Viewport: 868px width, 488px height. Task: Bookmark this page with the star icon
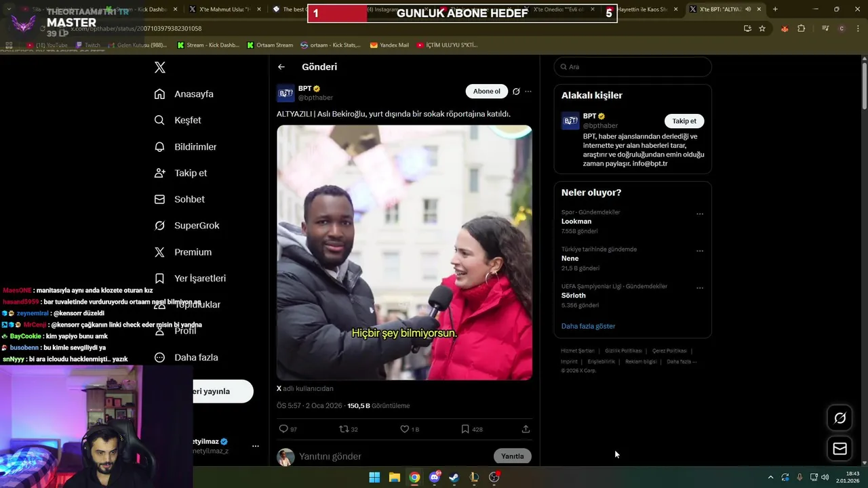762,28
